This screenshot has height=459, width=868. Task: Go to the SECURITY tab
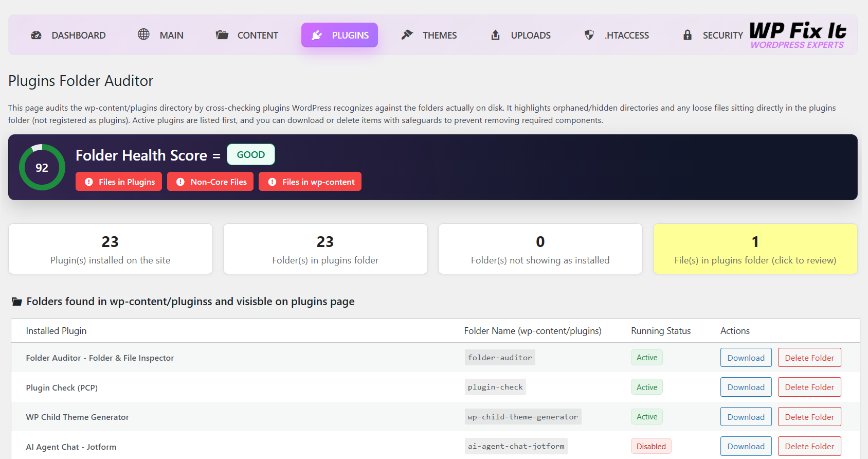pyautogui.click(x=713, y=35)
